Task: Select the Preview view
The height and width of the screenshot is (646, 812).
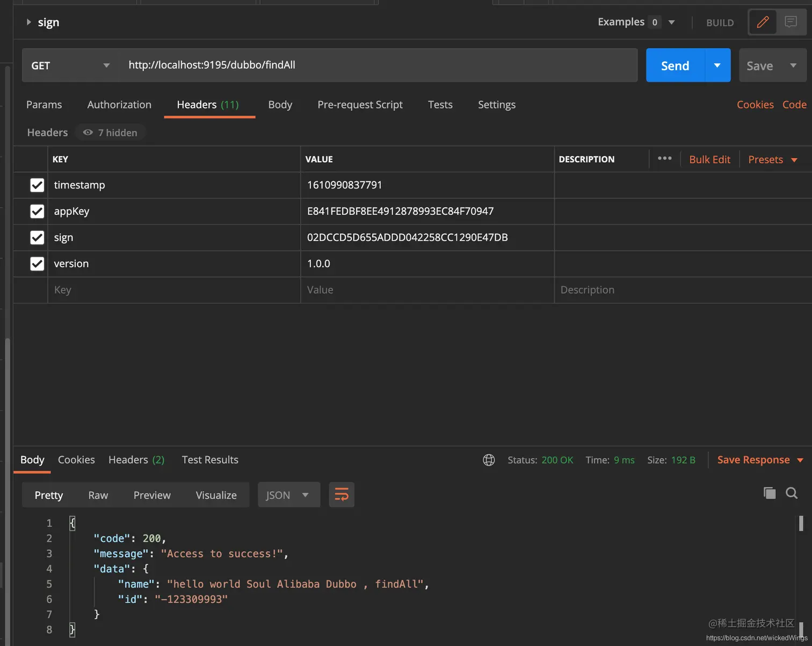Action: (152, 495)
